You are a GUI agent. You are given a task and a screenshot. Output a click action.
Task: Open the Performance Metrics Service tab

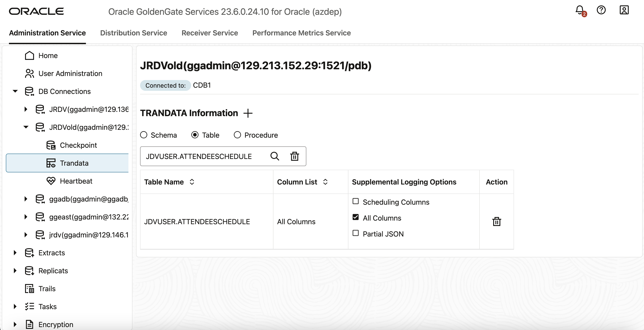[301, 33]
